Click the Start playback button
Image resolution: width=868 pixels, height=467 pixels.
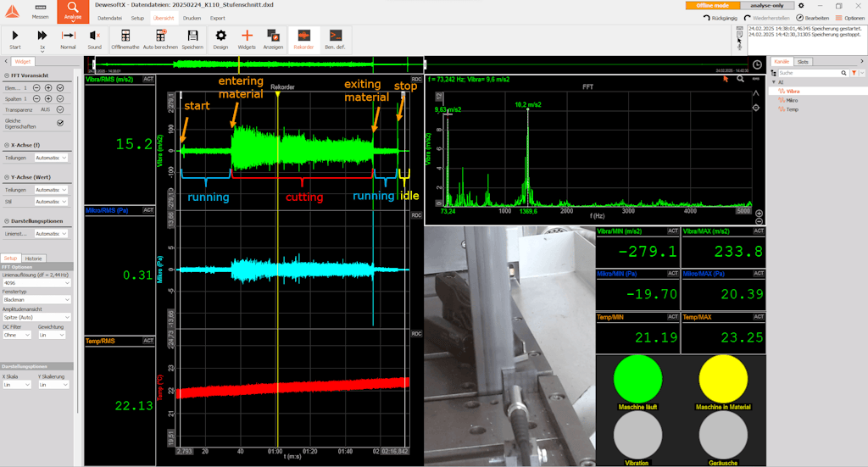(x=15, y=39)
